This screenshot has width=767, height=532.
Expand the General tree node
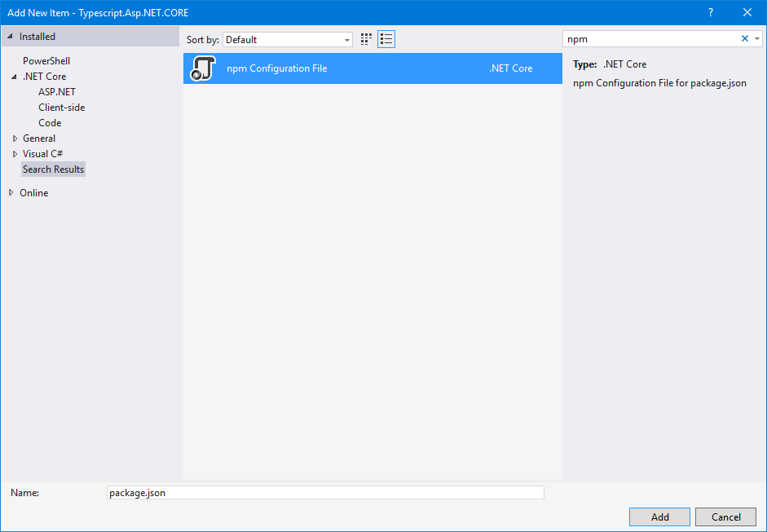(x=15, y=138)
